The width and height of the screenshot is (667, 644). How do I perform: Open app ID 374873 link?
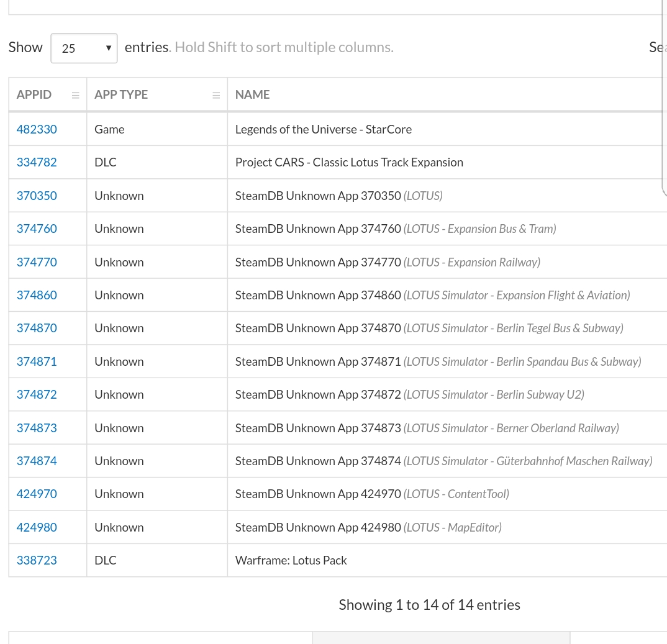pyautogui.click(x=37, y=428)
